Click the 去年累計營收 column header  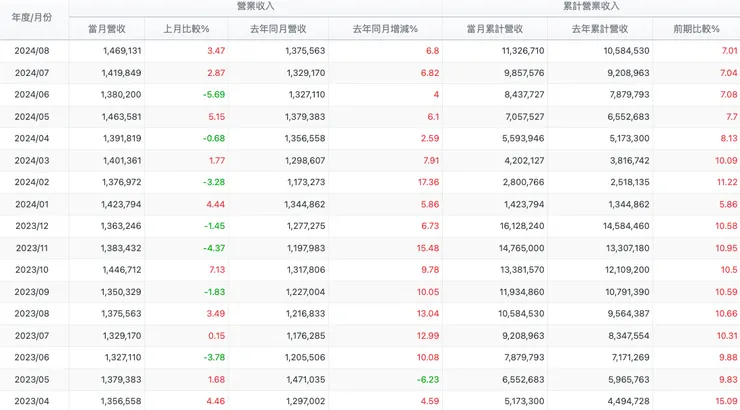pos(600,29)
